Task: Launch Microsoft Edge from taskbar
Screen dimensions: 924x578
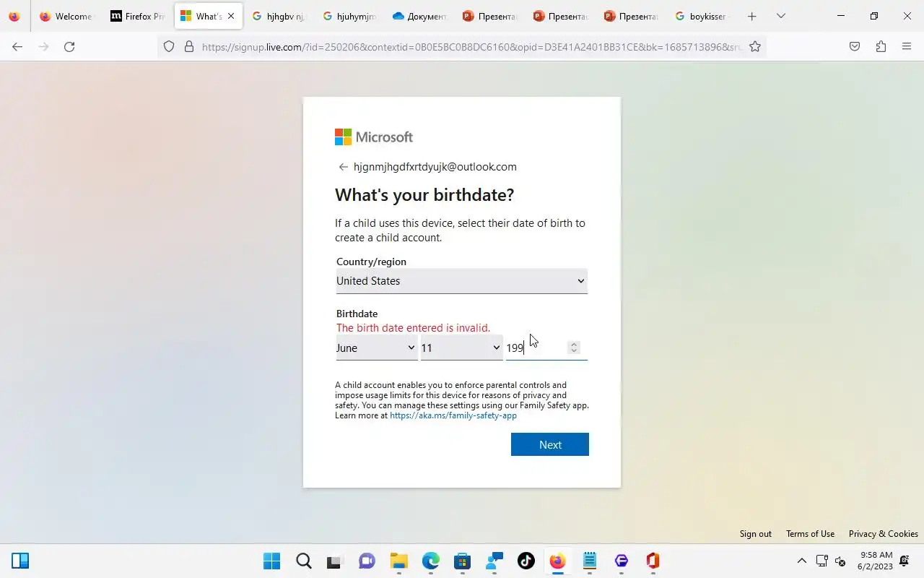Action: 430,561
